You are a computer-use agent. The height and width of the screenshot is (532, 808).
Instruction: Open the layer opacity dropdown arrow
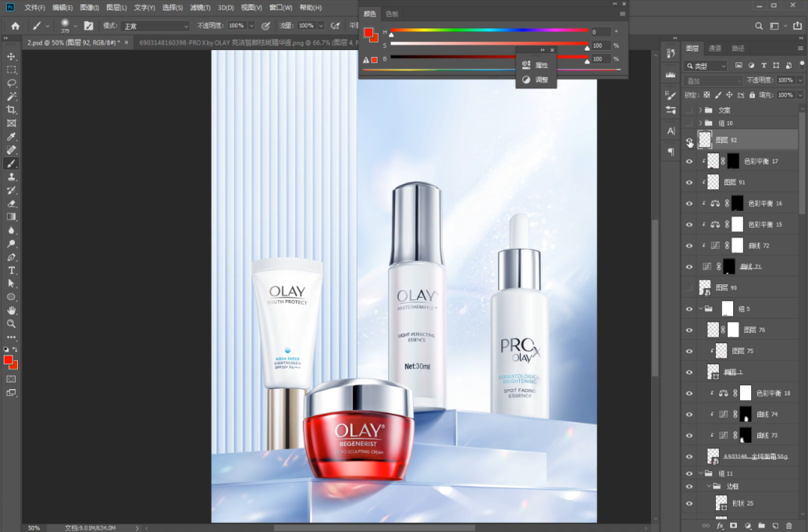point(801,80)
